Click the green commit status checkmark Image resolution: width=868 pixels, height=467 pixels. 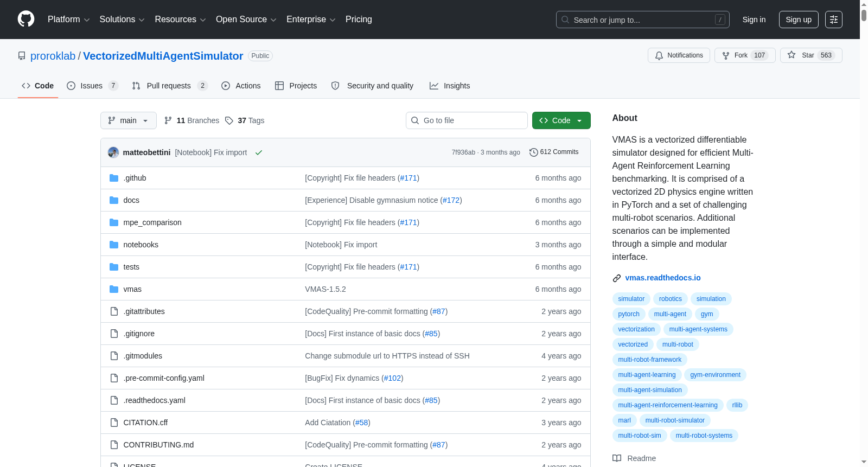pos(259,152)
